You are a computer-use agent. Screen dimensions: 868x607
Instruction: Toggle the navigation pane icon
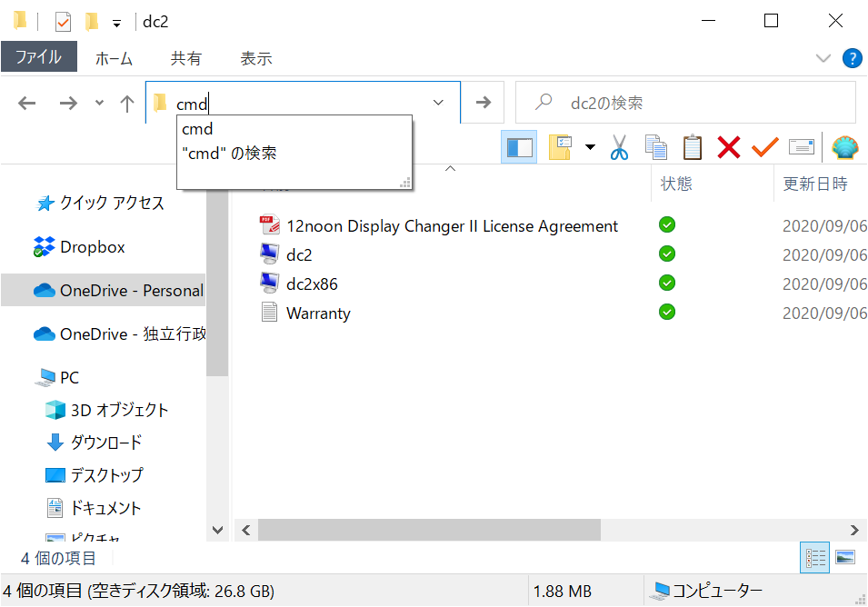[519, 148]
